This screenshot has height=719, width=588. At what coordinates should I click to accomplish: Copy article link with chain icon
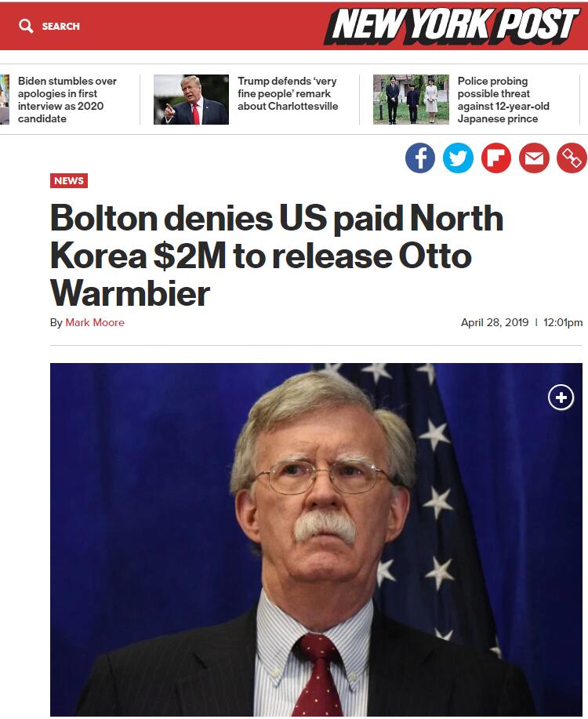click(572, 158)
